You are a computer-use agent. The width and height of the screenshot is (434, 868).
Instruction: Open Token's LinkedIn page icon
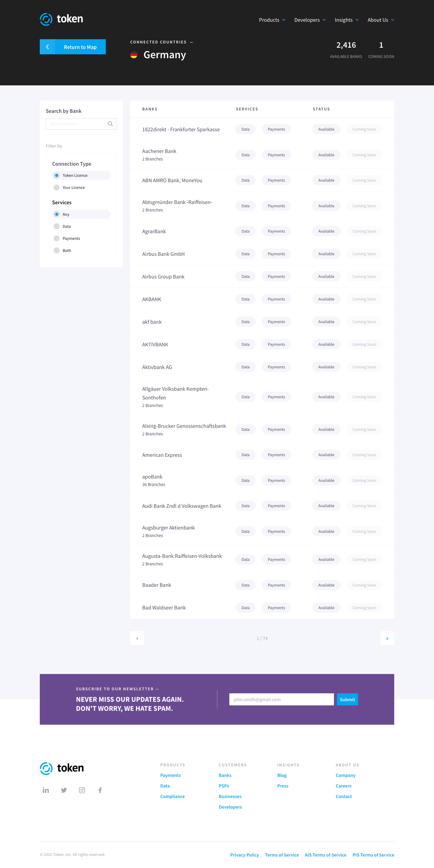click(x=46, y=790)
